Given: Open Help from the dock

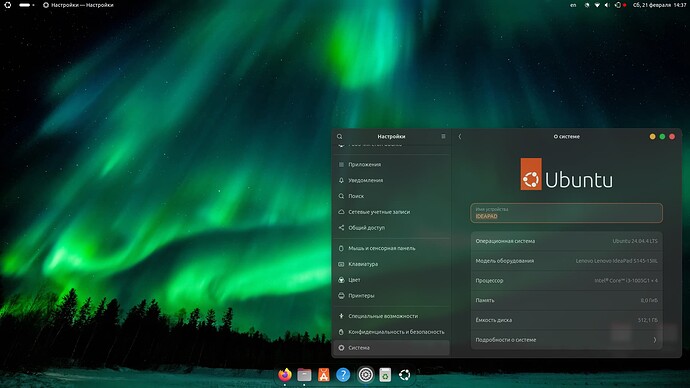Looking at the screenshot, I should point(343,375).
